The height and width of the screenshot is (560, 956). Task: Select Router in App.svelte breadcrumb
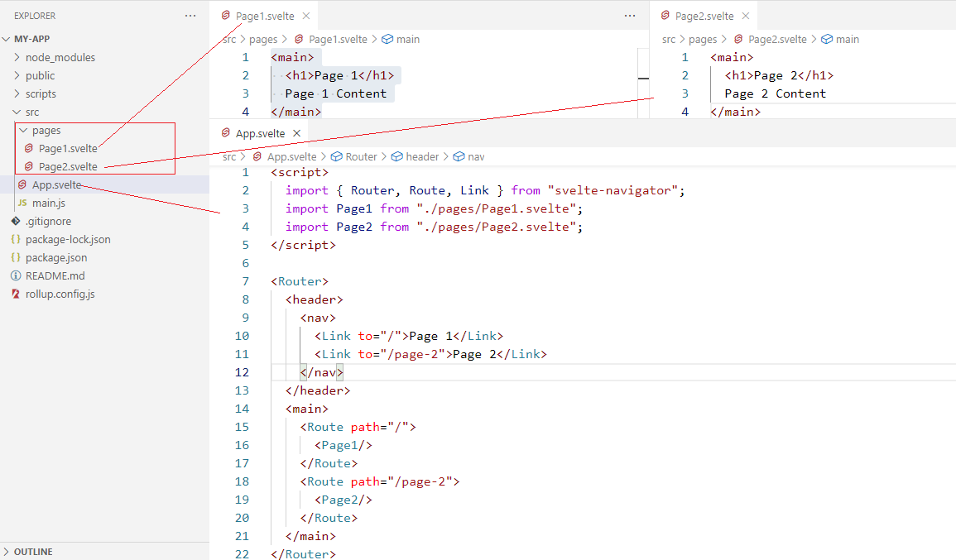point(361,156)
